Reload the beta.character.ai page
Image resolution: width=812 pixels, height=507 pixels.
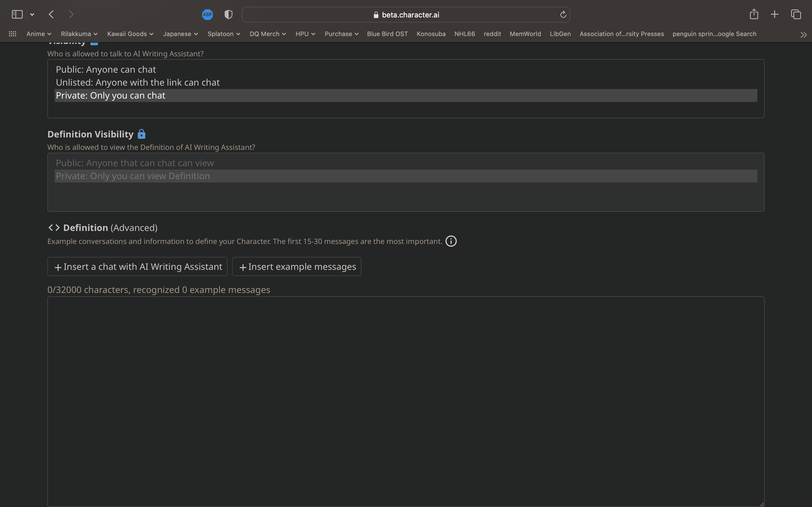562,14
